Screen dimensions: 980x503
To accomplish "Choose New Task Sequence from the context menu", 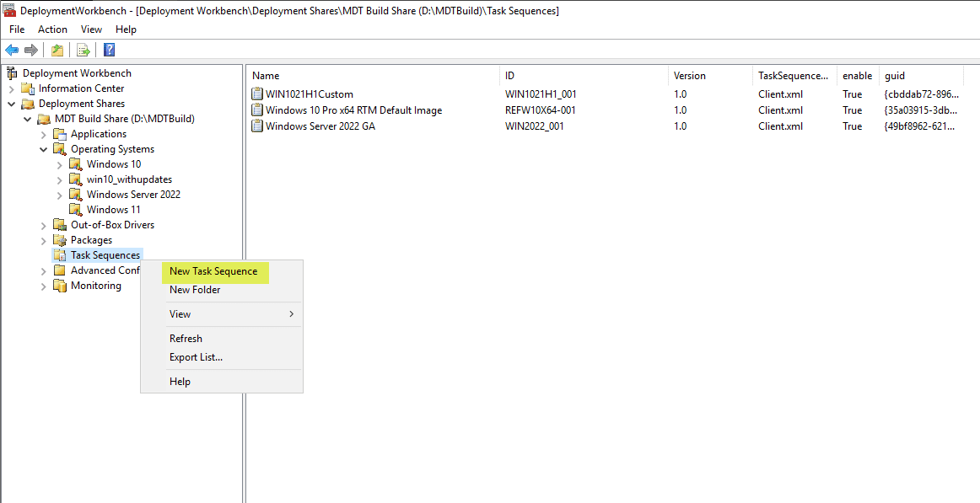I will tap(213, 271).
